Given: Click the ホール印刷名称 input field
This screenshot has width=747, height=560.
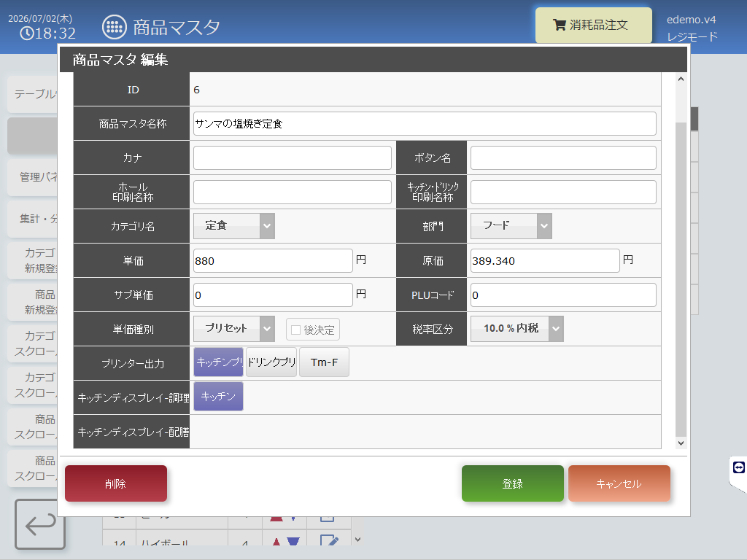Looking at the screenshot, I should 292,192.
